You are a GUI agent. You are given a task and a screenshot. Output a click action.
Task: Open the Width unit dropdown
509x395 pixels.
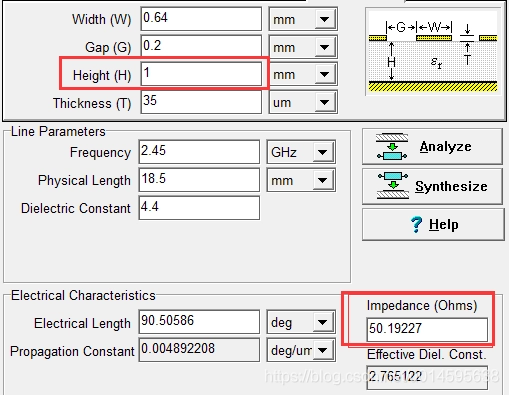tap(303, 19)
